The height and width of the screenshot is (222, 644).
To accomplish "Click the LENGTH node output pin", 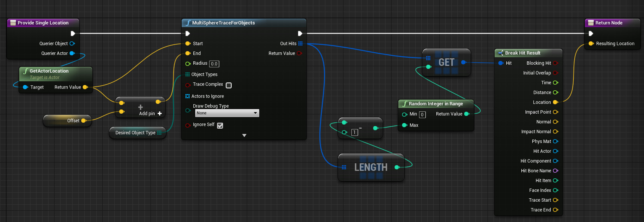I will click(397, 167).
